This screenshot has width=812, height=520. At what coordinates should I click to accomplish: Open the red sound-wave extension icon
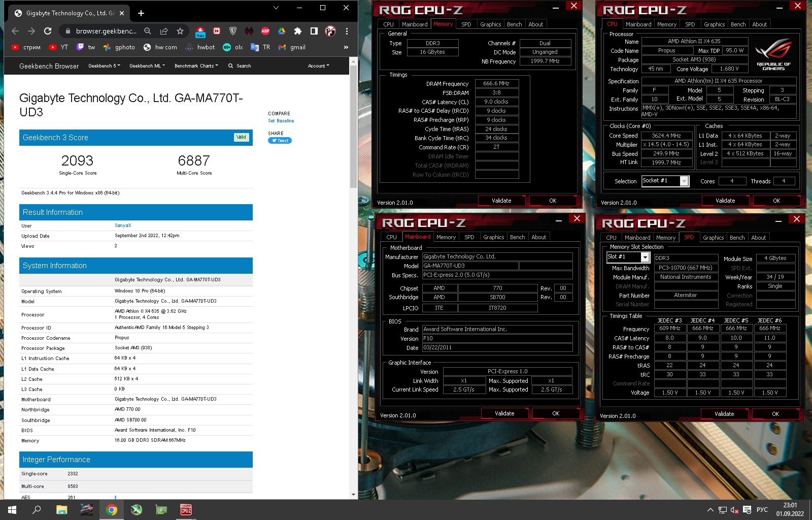tap(249, 31)
